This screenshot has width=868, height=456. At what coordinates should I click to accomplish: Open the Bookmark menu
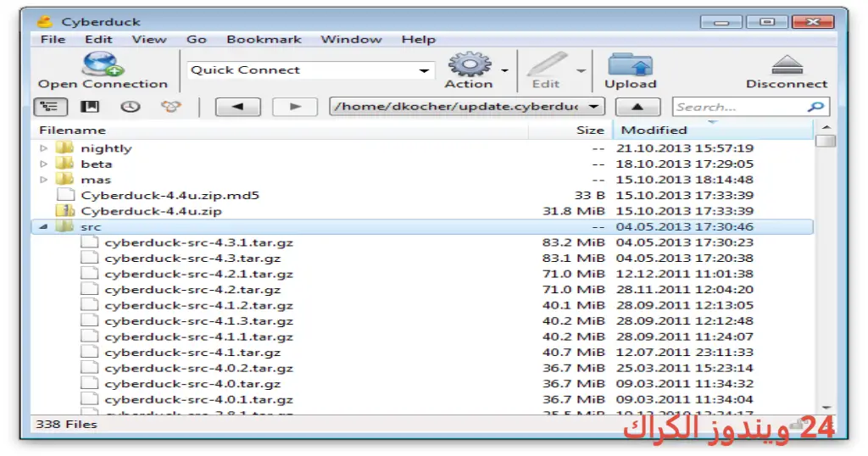pyautogui.click(x=264, y=39)
